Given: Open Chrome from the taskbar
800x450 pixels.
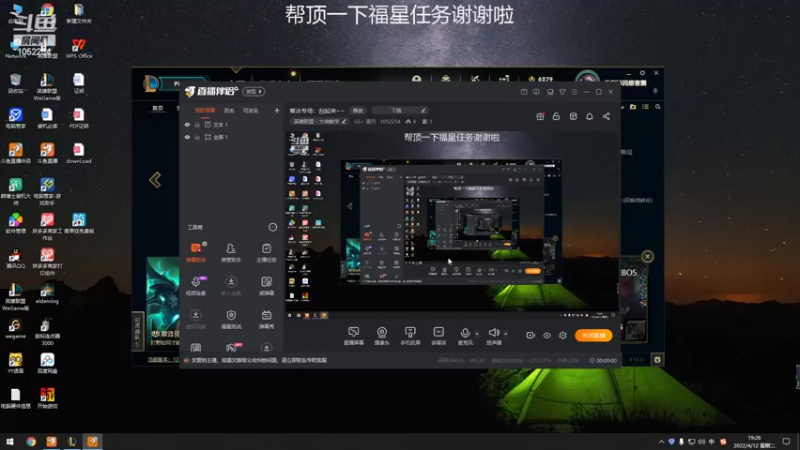Looking at the screenshot, I should click(31, 441).
